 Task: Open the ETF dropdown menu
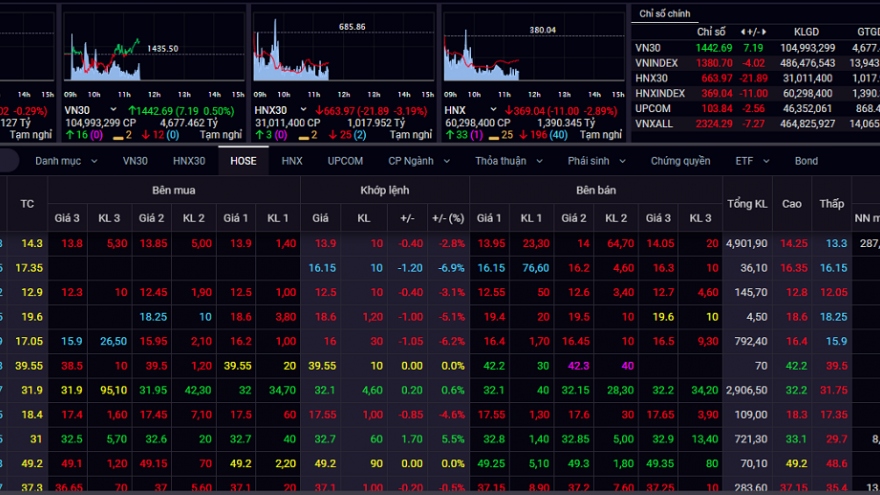pyautogui.click(x=749, y=160)
